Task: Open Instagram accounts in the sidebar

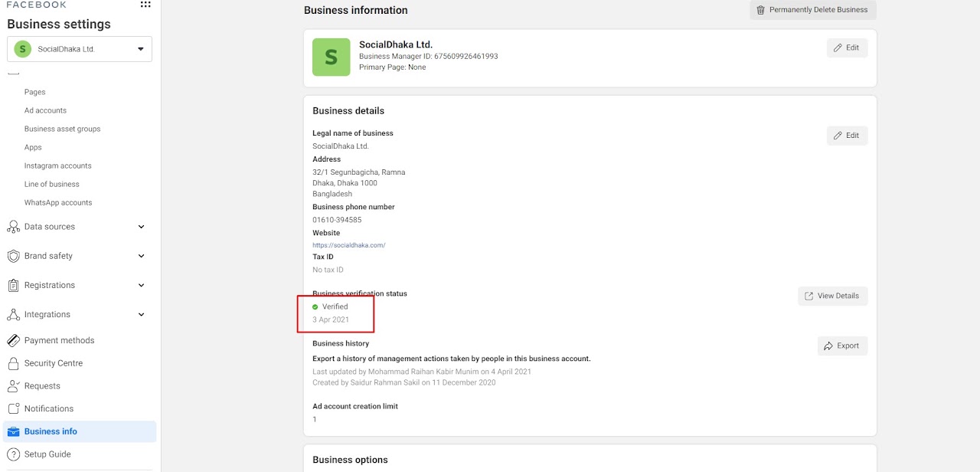Action: (57, 166)
